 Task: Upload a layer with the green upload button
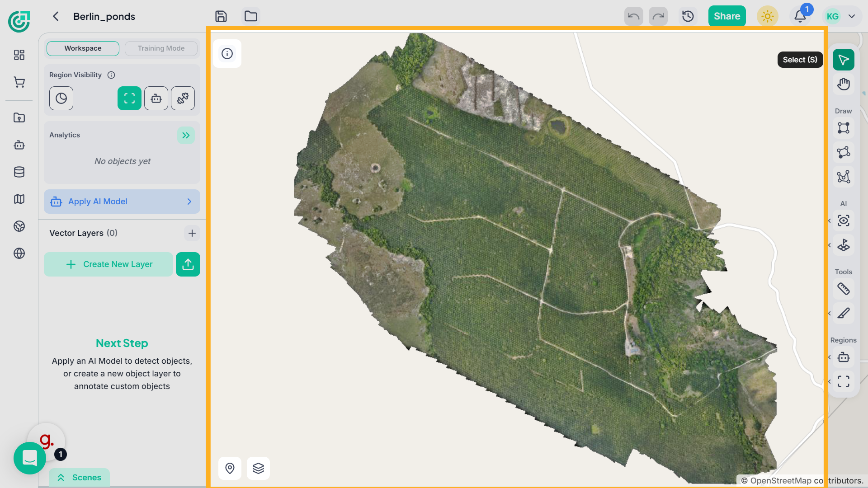pos(188,264)
